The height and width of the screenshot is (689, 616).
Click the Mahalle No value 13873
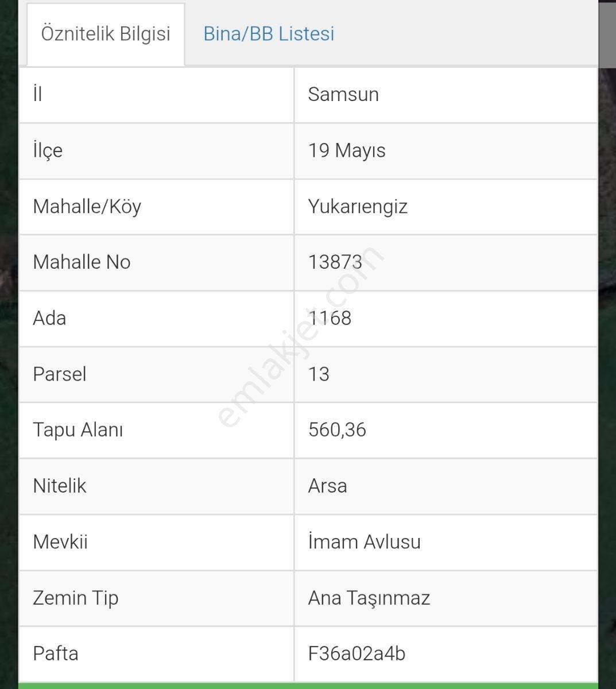click(x=335, y=262)
